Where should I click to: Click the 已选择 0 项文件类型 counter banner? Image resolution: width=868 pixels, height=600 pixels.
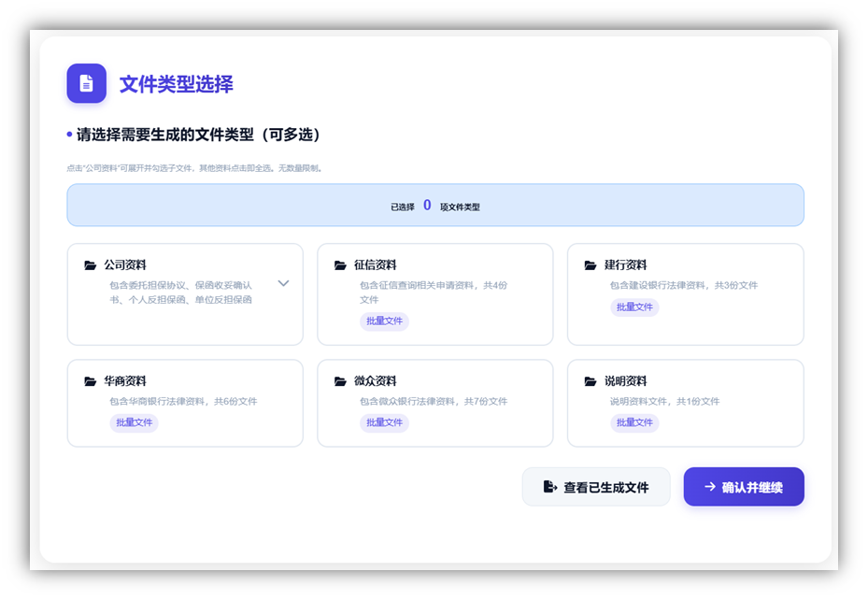click(x=434, y=206)
